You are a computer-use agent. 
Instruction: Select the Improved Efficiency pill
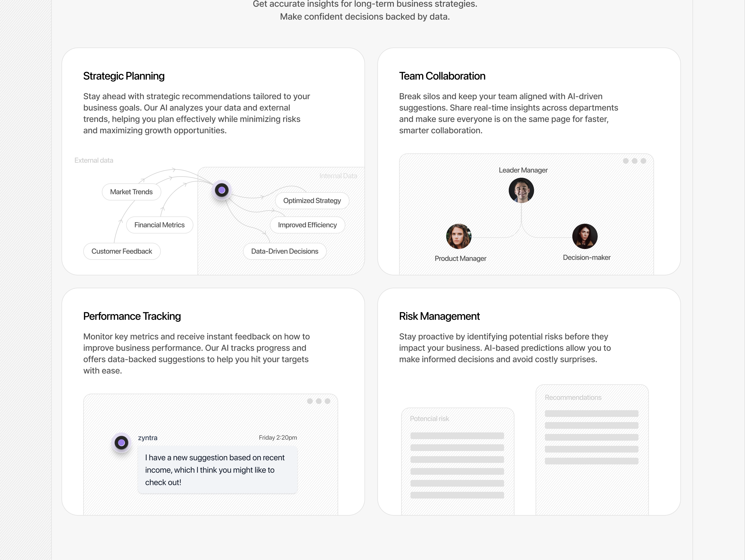[x=307, y=225]
